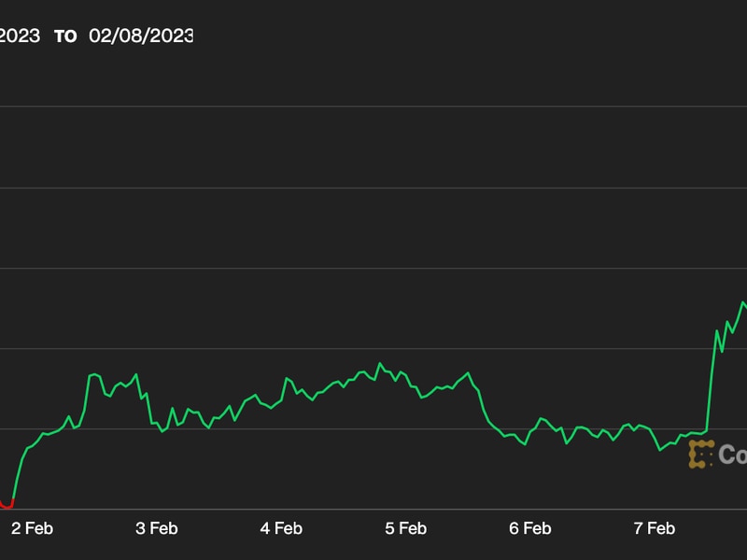
Task: Select the 5 Feb x-axis label
Action: pos(405,528)
